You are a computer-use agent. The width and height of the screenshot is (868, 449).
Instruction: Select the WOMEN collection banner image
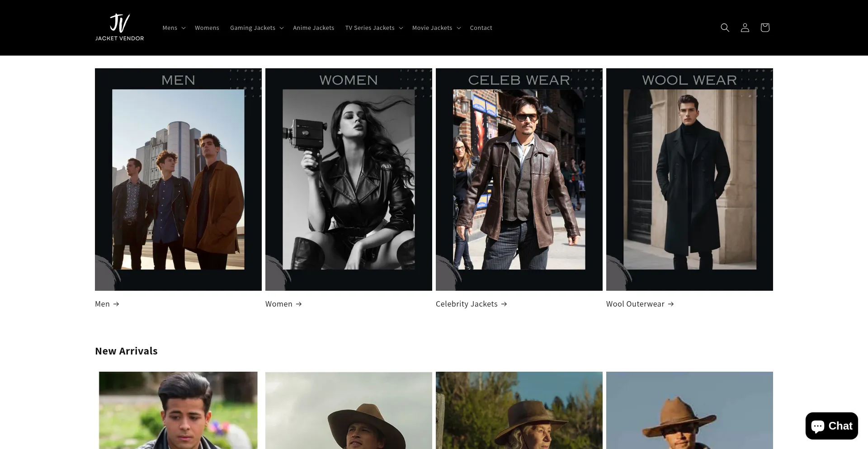(x=349, y=179)
